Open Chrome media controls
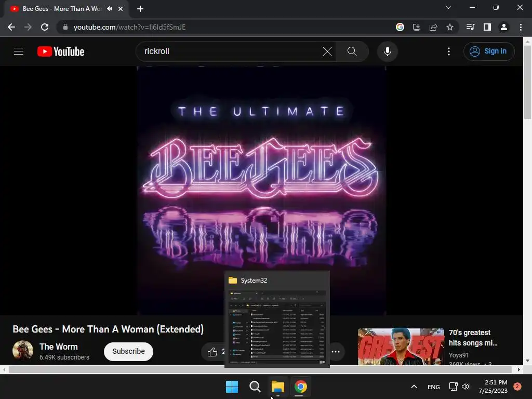Image resolution: width=532 pixels, height=399 pixels. (470, 27)
